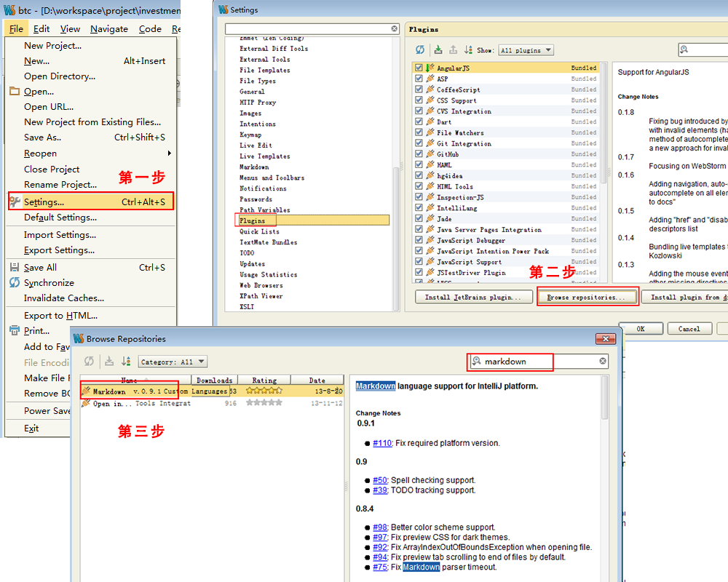728x582 pixels.
Task: Select Keymap in the Settings tree
Action: pos(250,135)
